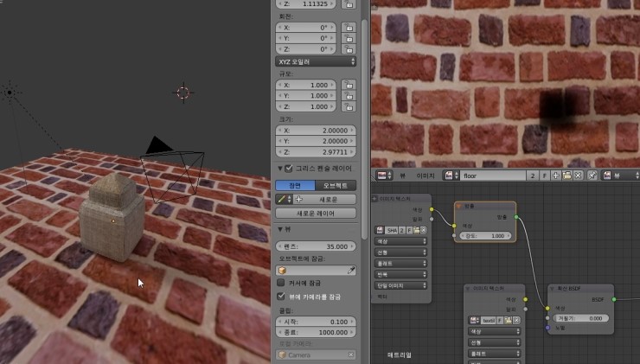Click the Diffuse BSDF purple normal socket
The image size is (640, 364).
click(547, 328)
